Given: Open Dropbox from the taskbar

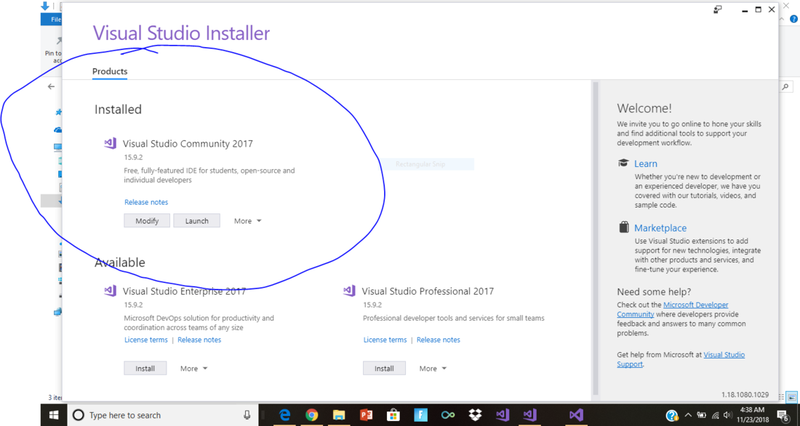Looking at the screenshot, I should pos(475,415).
